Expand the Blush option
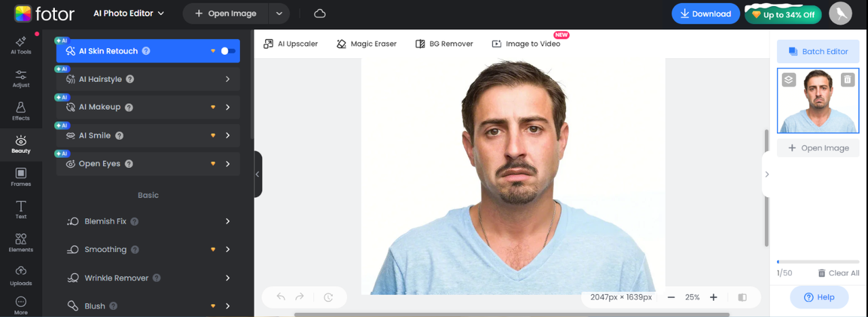868x317 pixels. 228,306
